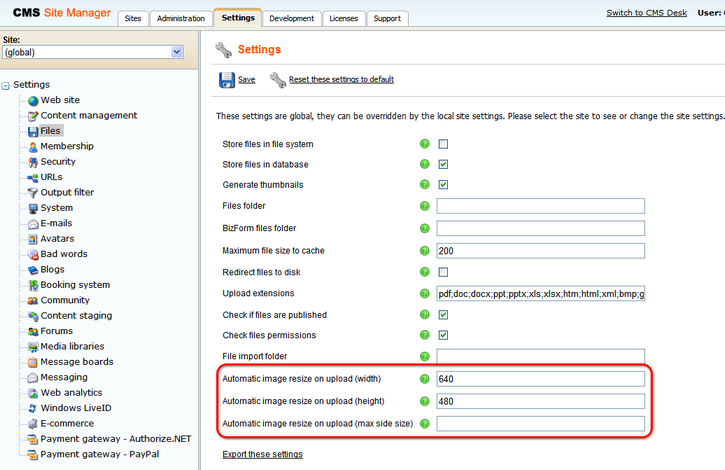Image resolution: width=725 pixels, height=470 pixels.
Task: Click the Security icon in the settings tree
Action: coord(33,162)
